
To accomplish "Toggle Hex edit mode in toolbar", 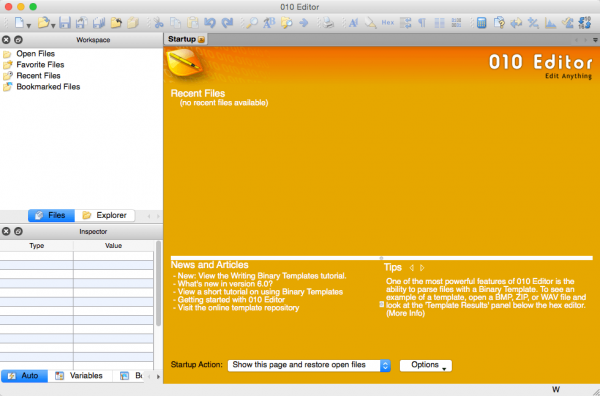I will 387,23.
